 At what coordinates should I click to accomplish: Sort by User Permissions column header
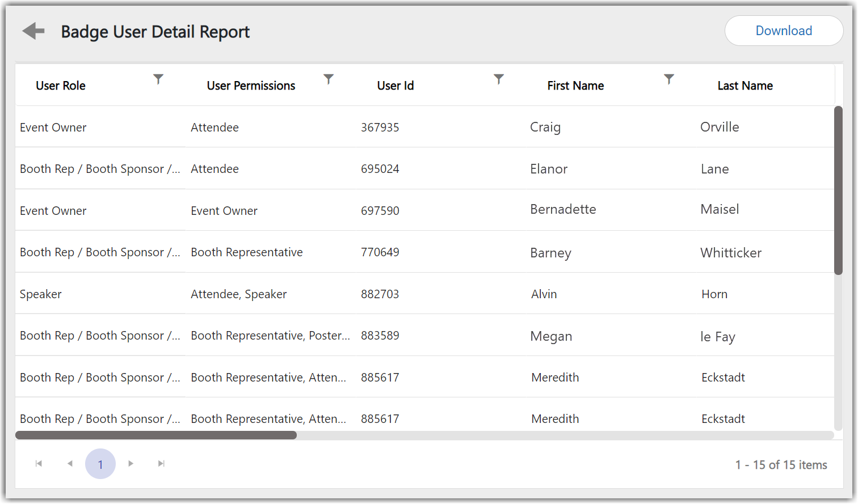251,86
